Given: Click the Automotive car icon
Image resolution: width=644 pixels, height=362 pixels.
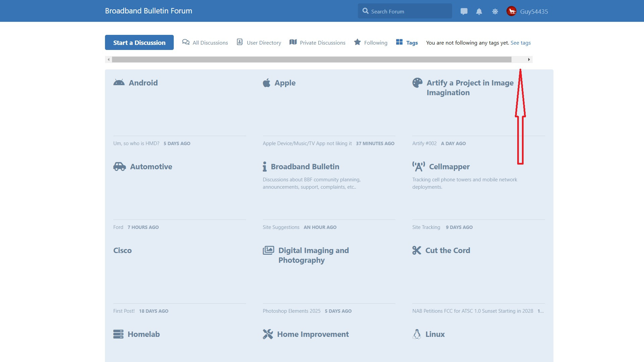Looking at the screenshot, I should tap(119, 167).
